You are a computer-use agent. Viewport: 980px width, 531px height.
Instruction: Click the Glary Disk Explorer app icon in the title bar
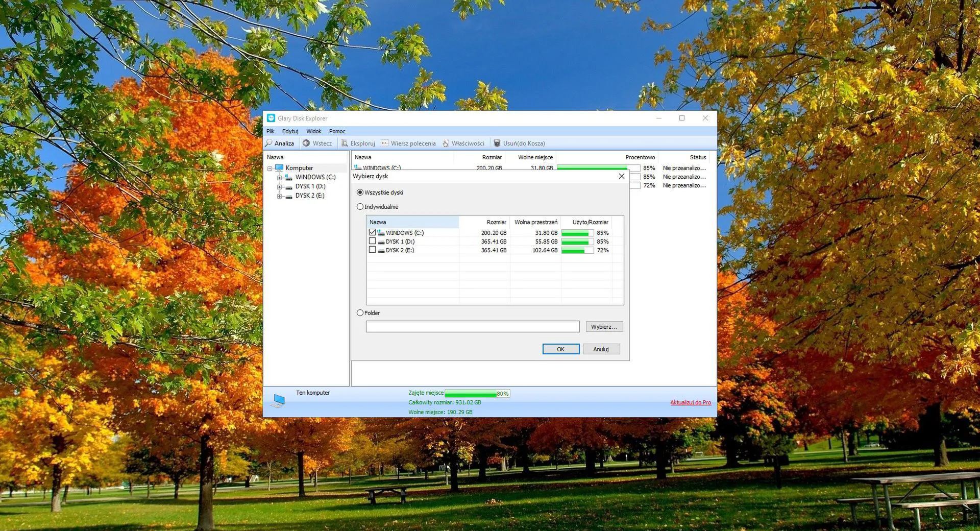271,118
